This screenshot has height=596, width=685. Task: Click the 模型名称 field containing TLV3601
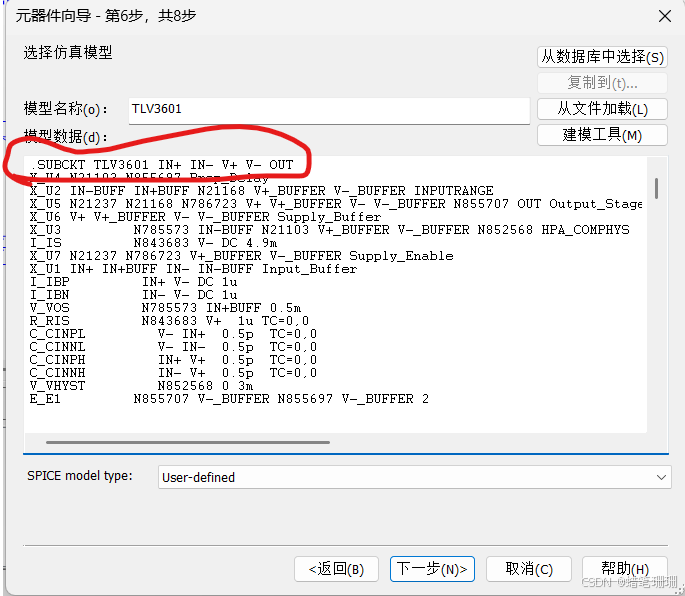pyautogui.click(x=329, y=111)
